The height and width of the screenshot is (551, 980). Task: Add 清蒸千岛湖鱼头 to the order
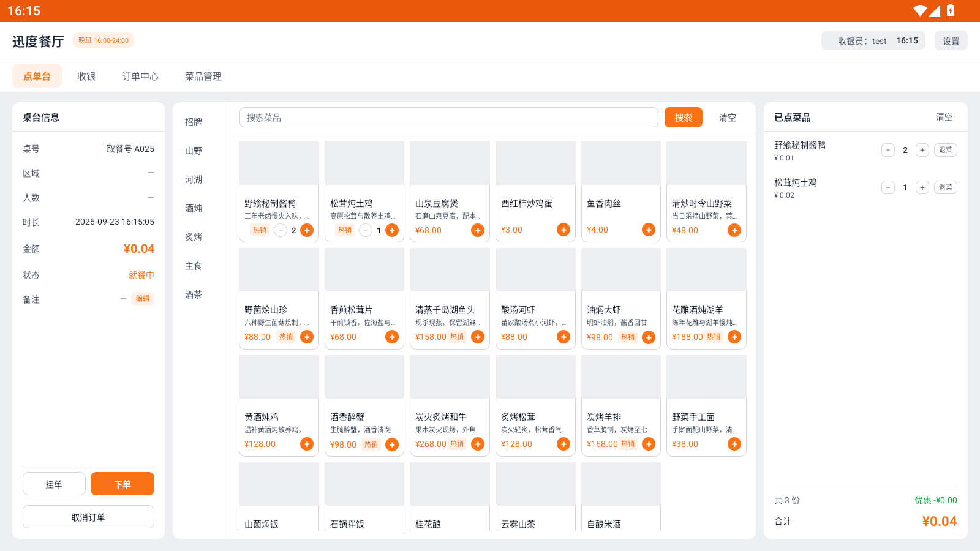[x=478, y=337]
